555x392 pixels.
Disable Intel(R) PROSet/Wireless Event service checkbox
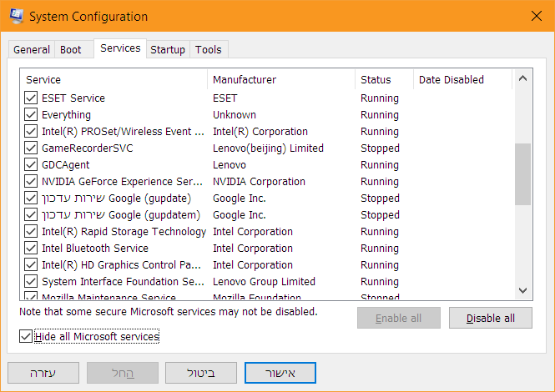click(31, 131)
